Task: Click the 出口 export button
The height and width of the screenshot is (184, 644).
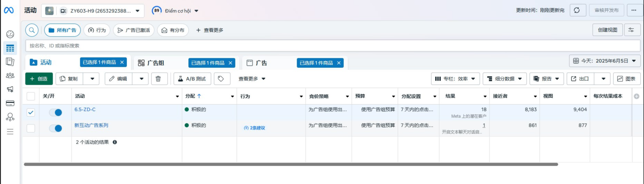Action: pyautogui.click(x=581, y=79)
